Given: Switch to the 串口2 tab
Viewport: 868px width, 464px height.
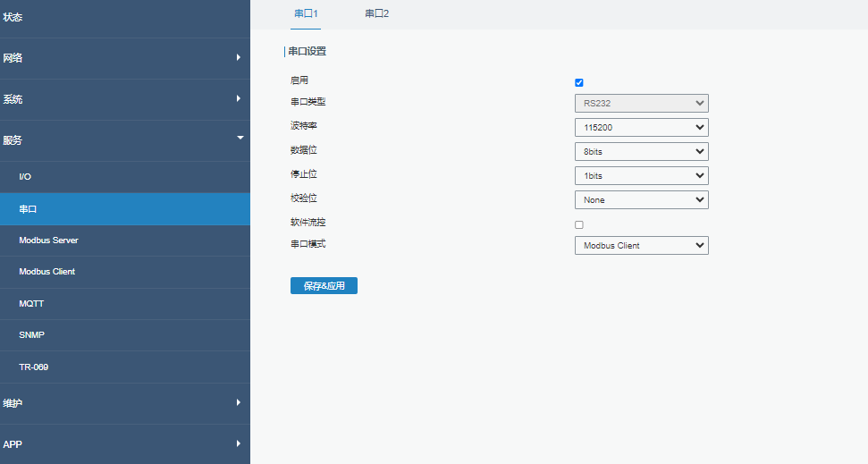Looking at the screenshot, I should (376, 14).
